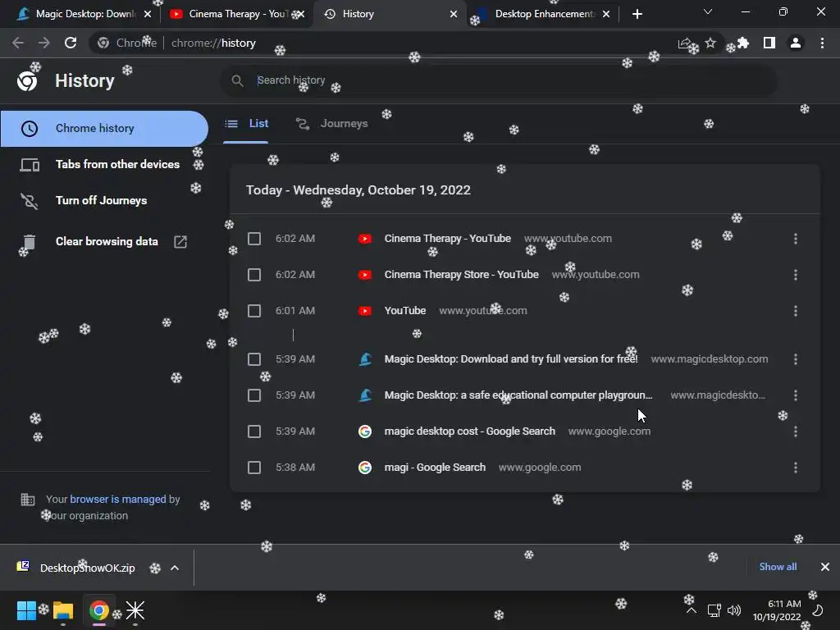Click the DesktopShowOK.zip file icon
The height and width of the screenshot is (630, 840).
tap(23, 566)
